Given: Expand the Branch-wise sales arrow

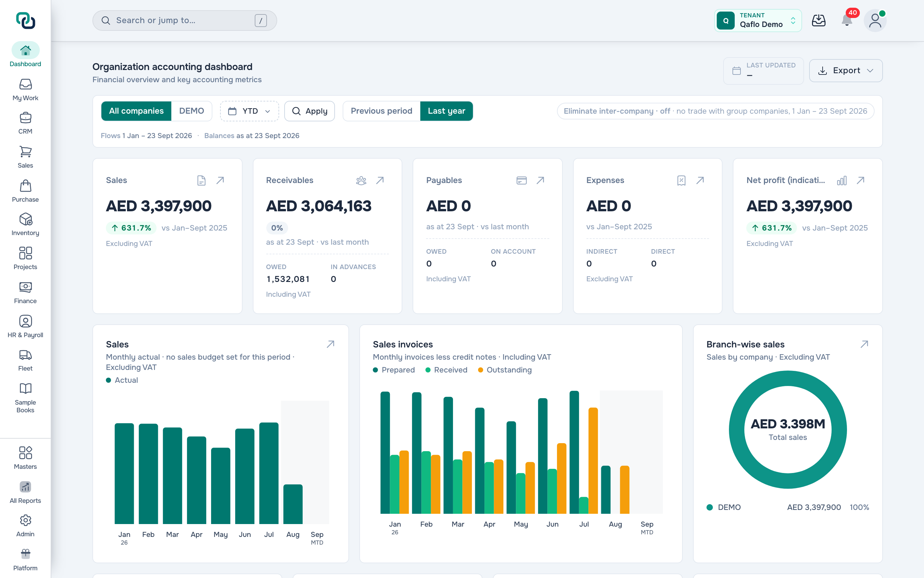Looking at the screenshot, I should [x=864, y=345].
